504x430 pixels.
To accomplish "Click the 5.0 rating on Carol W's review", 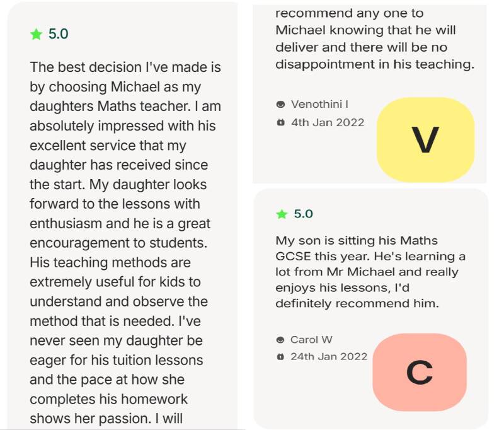I will (303, 214).
